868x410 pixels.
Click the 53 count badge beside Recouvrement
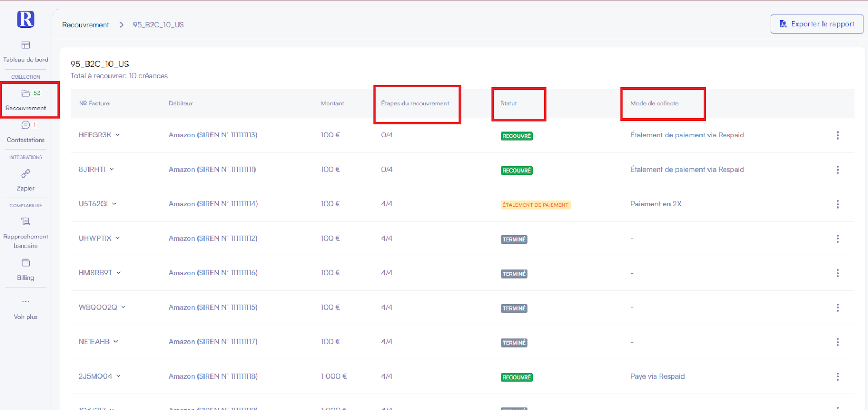(x=37, y=93)
